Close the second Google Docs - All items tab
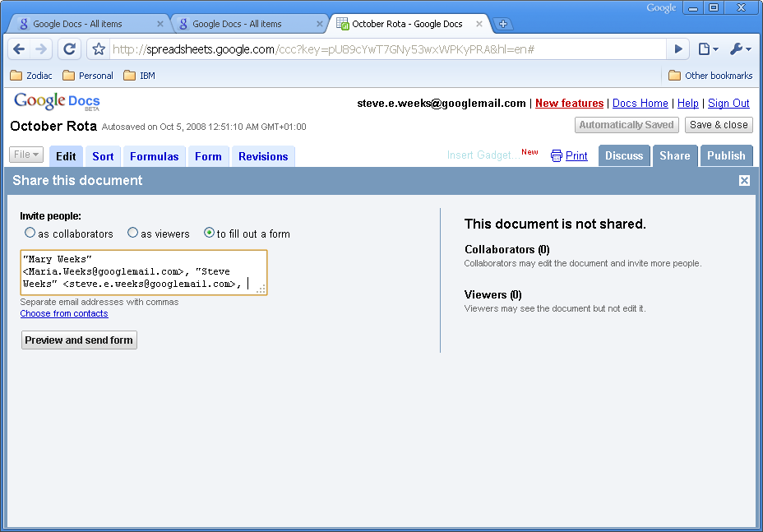Image resolution: width=763 pixels, height=532 pixels. point(320,23)
